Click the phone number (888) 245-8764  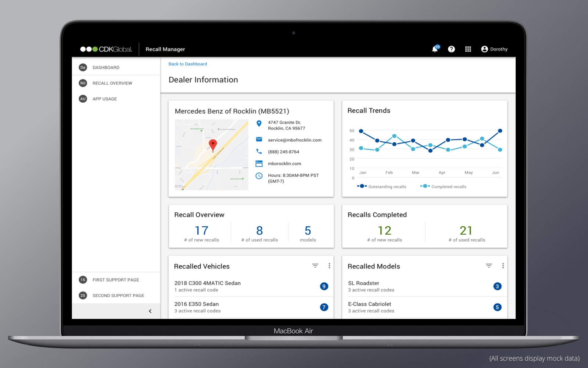[283, 152]
